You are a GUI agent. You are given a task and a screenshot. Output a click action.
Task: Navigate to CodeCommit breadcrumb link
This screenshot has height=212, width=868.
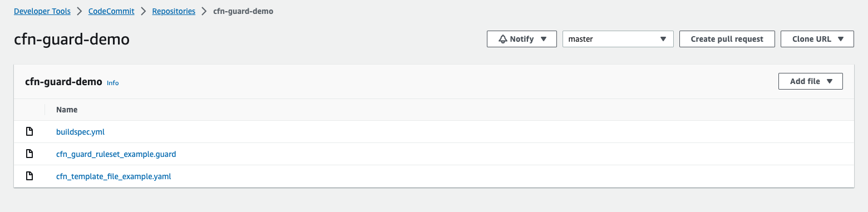click(x=111, y=11)
